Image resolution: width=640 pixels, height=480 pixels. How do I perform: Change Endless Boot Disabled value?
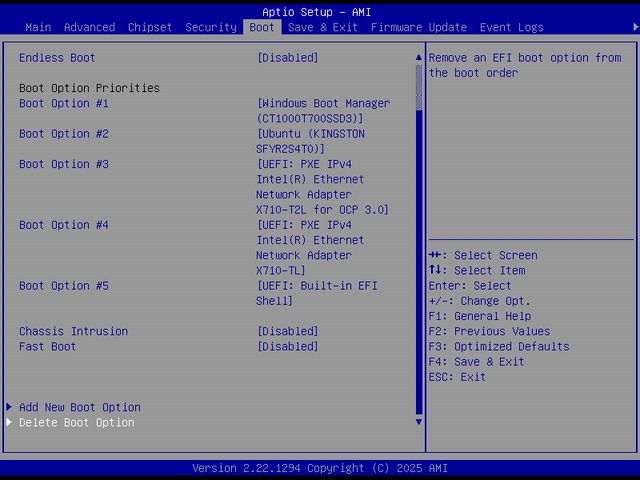pos(287,58)
